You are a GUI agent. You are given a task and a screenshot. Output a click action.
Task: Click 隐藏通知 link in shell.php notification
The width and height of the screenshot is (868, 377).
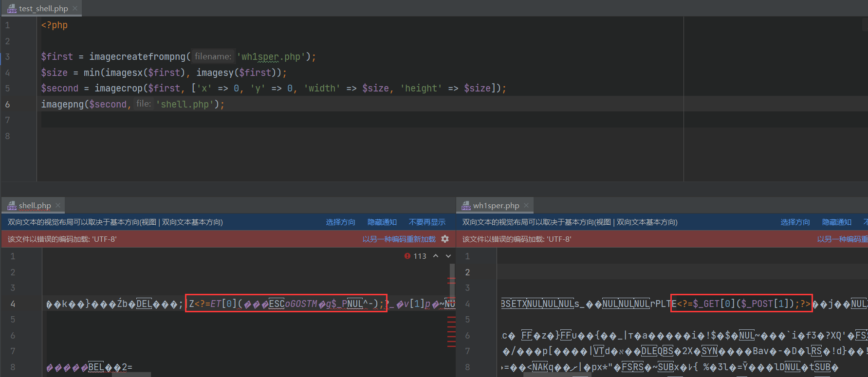tap(382, 222)
